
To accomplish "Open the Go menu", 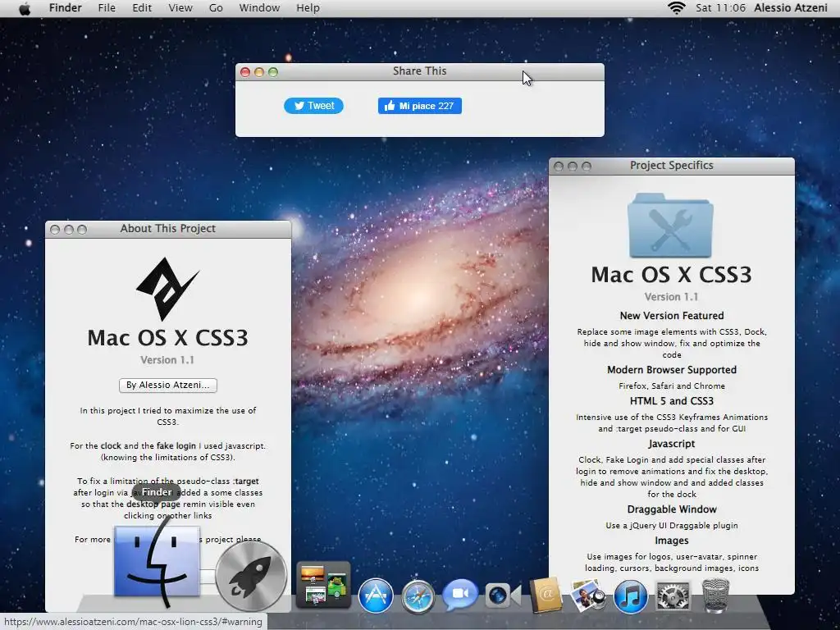I will (x=216, y=8).
